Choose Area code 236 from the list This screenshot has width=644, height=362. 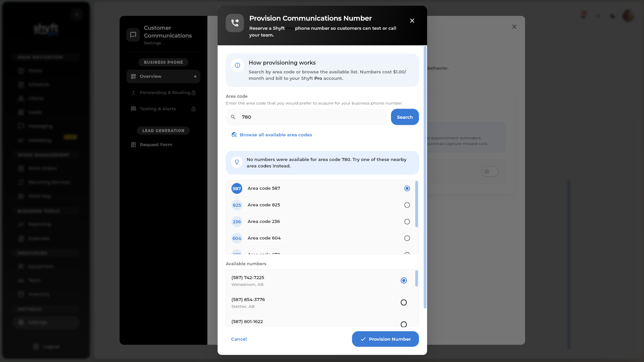pos(406,222)
